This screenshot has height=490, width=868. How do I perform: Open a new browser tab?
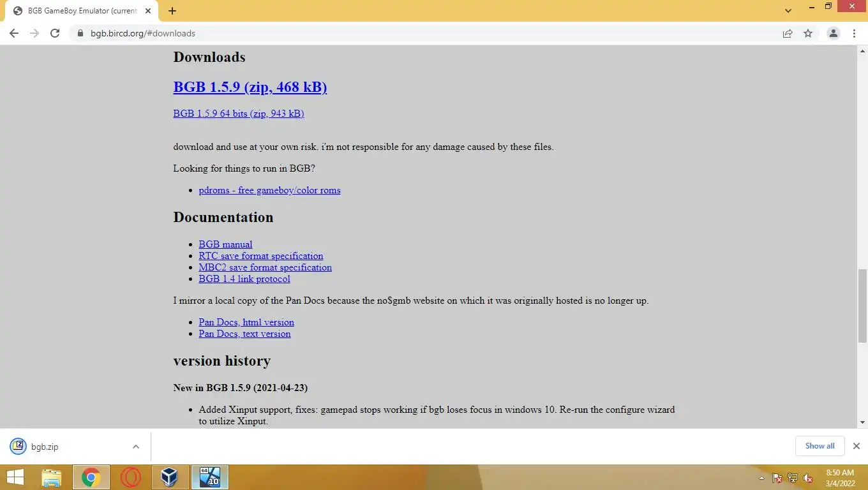[x=172, y=11]
